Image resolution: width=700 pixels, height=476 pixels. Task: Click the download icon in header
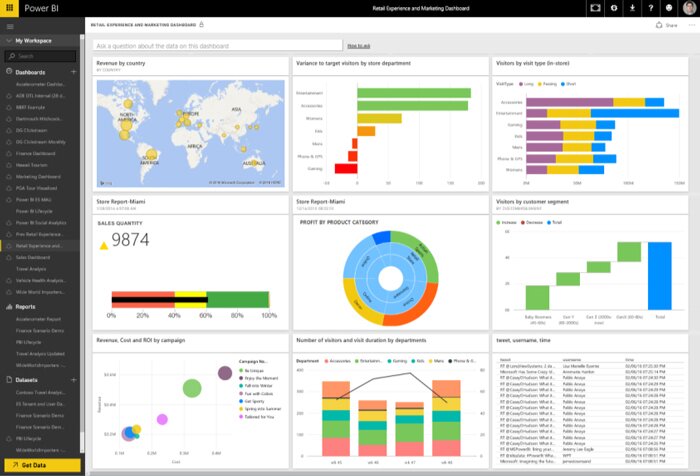pos(631,8)
